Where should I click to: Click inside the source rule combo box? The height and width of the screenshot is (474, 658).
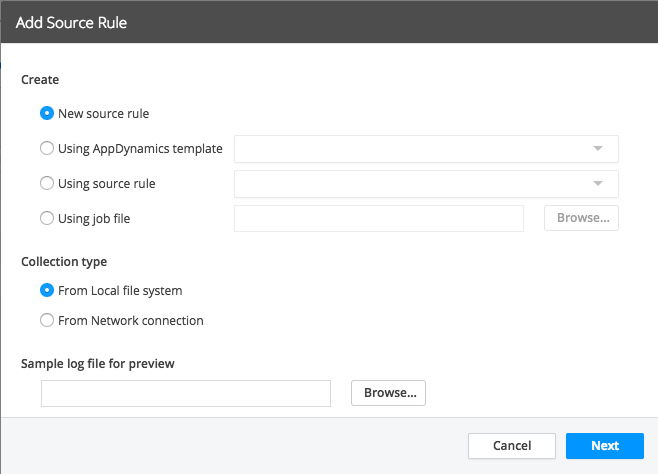426,184
